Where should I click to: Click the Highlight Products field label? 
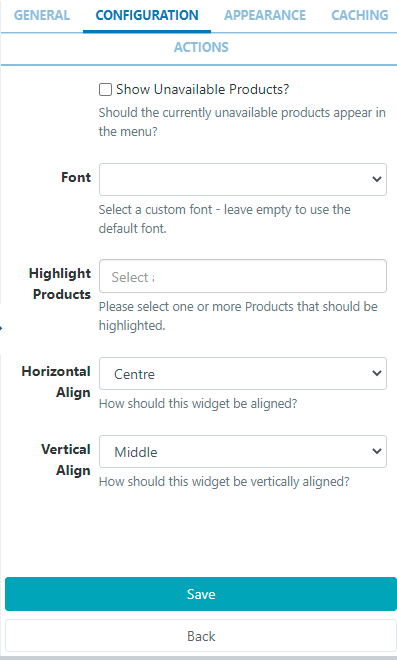click(x=60, y=284)
